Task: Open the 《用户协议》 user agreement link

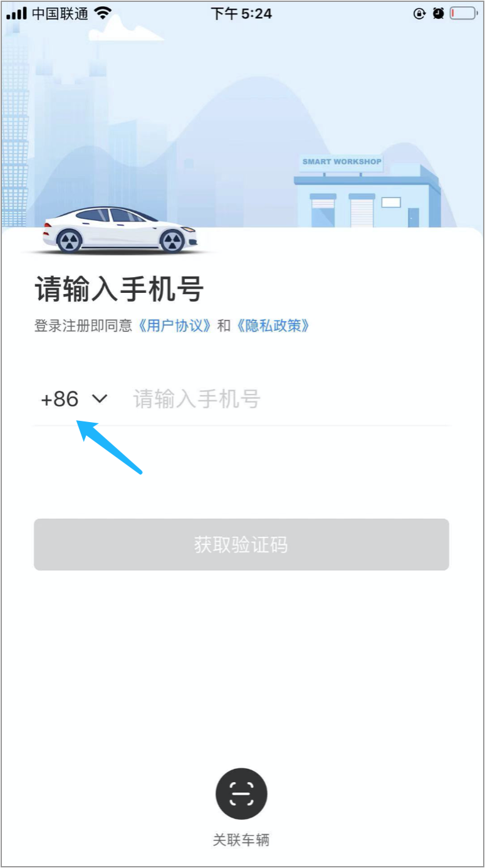Action: [x=175, y=325]
